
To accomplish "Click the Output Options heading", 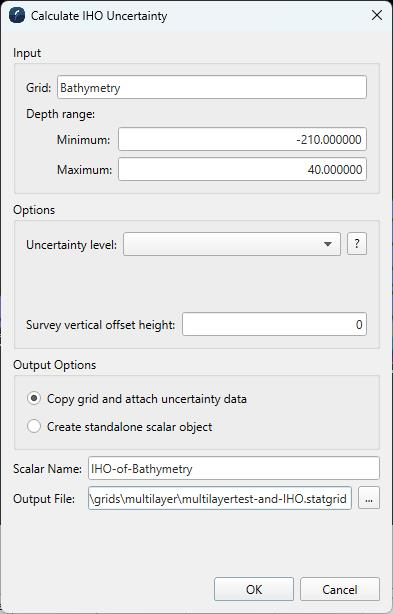I will tap(54, 365).
